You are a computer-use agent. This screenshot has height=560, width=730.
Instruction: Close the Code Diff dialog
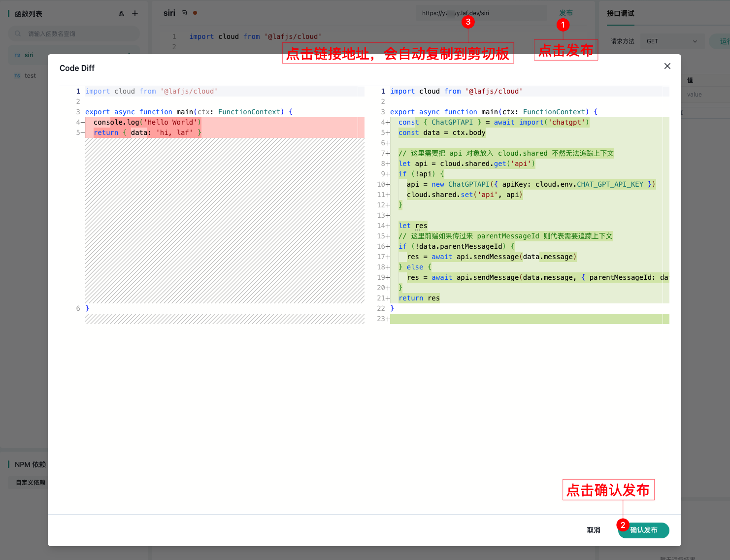tap(667, 66)
